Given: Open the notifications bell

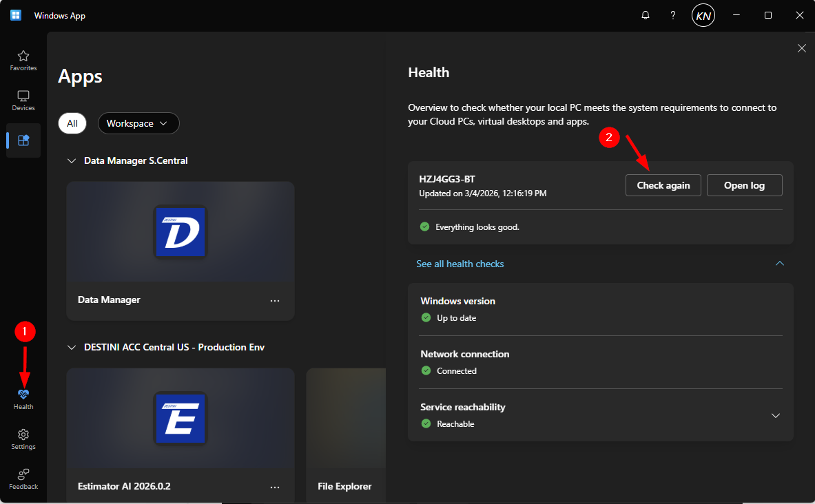Looking at the screenshot, I should pyautogui.click(x=646, y=15).
